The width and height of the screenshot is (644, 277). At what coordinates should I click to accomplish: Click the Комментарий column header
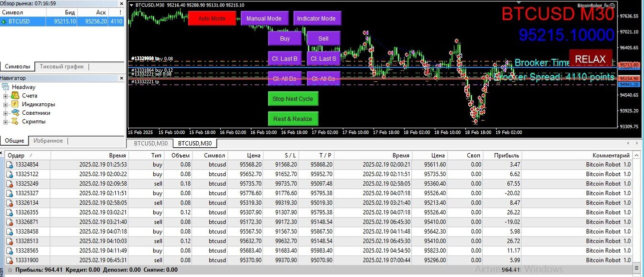pyautogui.click(x=577, y=155)
